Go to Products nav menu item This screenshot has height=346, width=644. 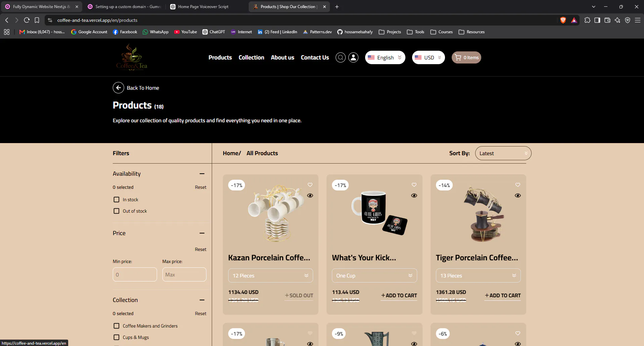[220, 57]
